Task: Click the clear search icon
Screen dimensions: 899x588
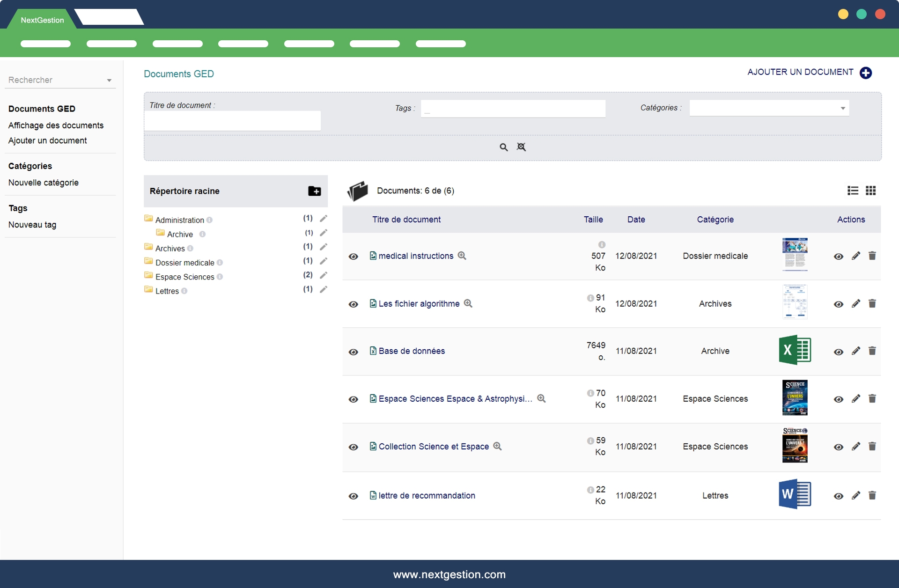Action: [521, 147]
